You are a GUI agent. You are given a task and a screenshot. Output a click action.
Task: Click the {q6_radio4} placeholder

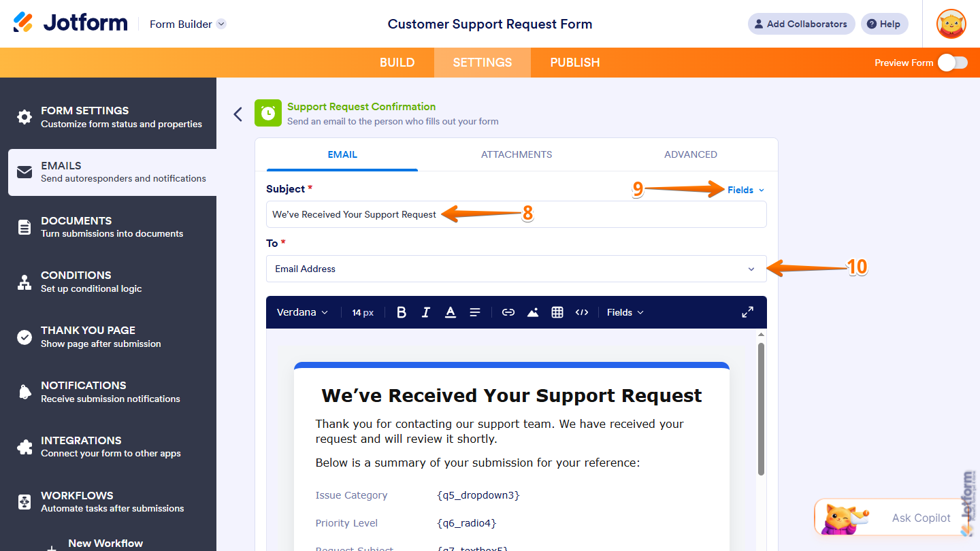click(x=467, y=523)
